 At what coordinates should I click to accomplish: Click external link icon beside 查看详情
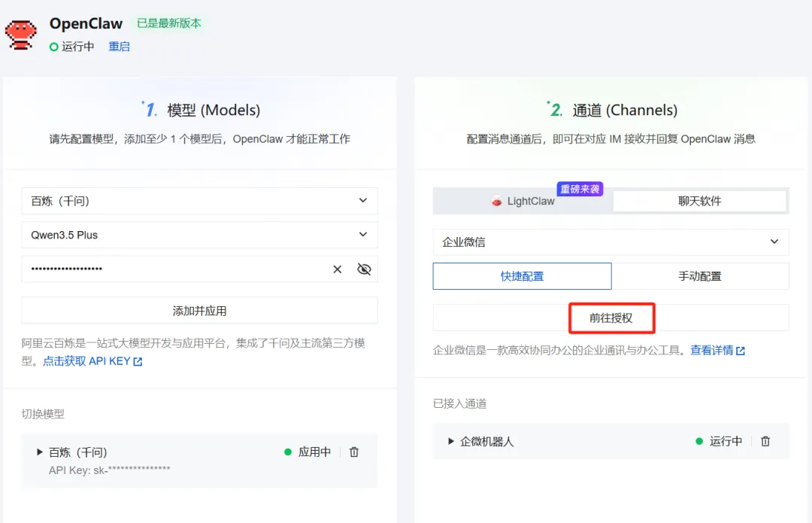[741, 351]
